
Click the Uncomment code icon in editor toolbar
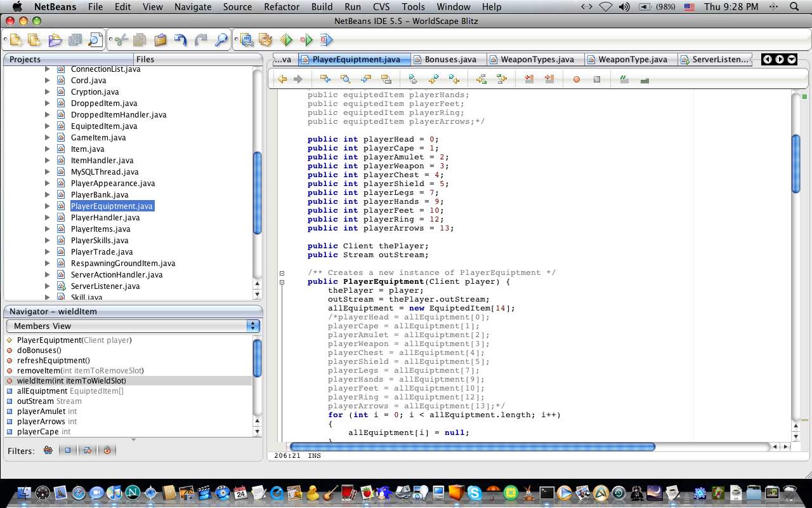click(x=645, y=79)
